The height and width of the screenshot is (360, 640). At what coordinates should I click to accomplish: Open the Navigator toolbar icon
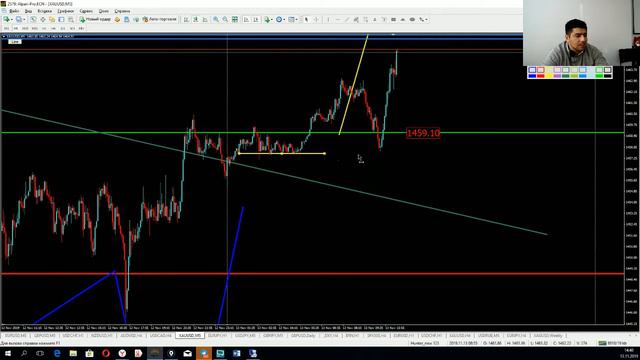pyautogui.click(x=52, y=19)
